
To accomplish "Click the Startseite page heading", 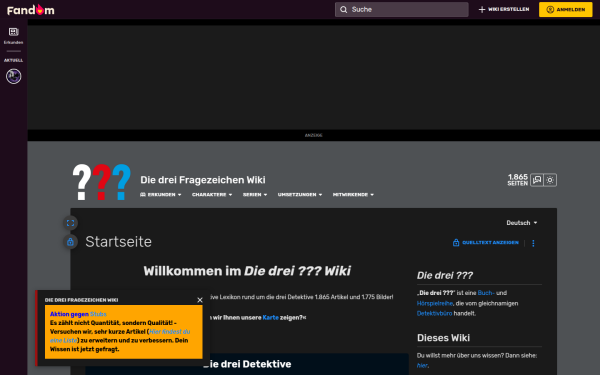I will (x=119, y=242).
